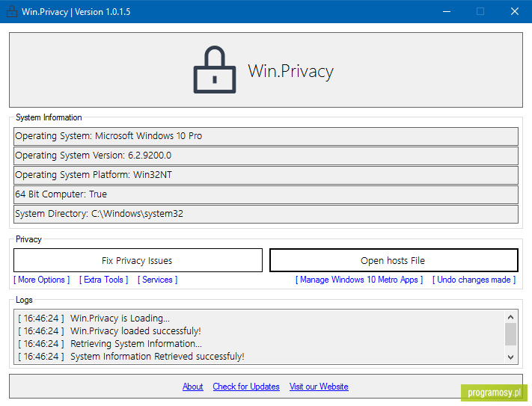Viewport: 532px width, 406px height.
Task: Open the hosts file via button
Action: tap(394, 260)
